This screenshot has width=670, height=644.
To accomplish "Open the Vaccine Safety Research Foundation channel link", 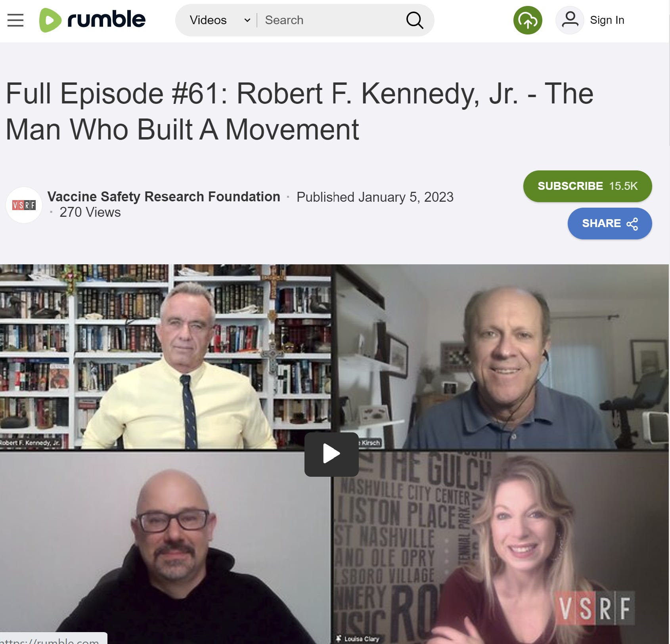I will (x=164, y=197).
